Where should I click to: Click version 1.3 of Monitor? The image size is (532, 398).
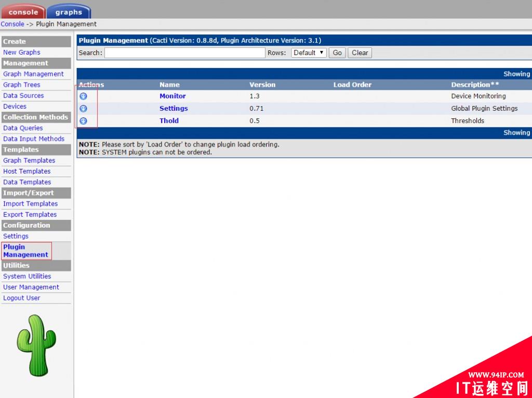point(255,96)
